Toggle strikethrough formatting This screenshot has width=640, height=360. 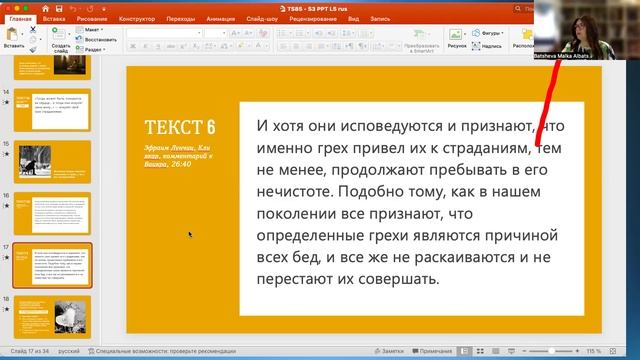point(171,47)
